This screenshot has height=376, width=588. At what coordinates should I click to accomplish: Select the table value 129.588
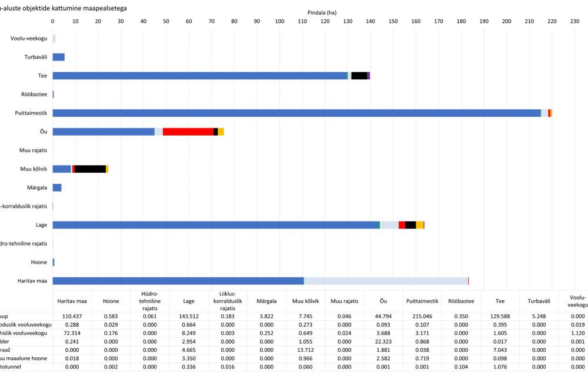tap(500, 317)
